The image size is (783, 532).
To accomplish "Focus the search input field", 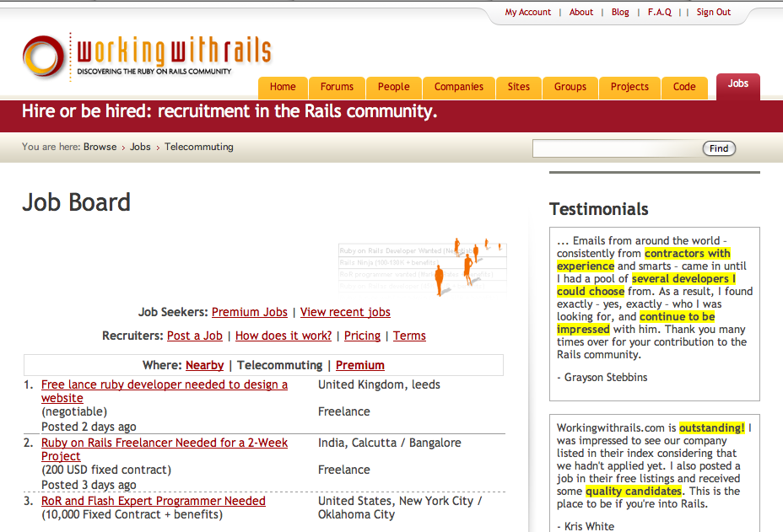I will (618, 148).
